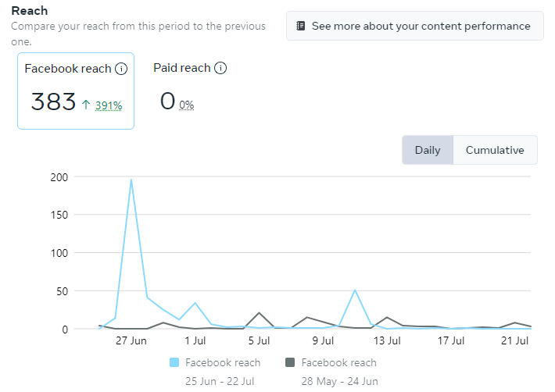The width and height of the screenshot is (555, 392).
Task: Click the 0% paid reach change
Action: (186, 105)
